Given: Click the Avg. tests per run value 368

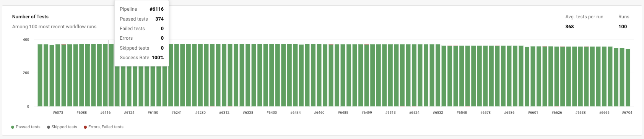Looking at the screenshot, I should coord(569,27).
